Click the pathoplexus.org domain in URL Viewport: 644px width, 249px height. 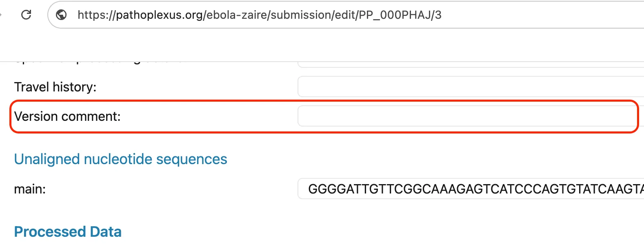tap(159, 15)
